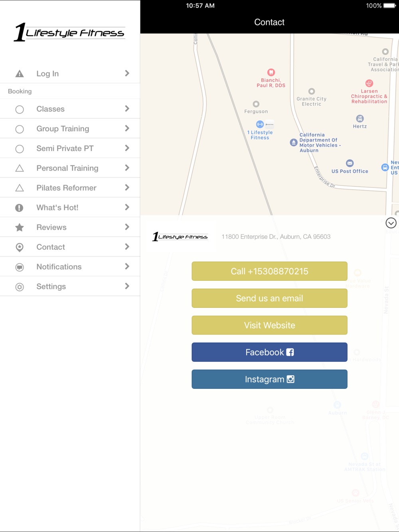Open Semi Private PT via its chevron

(127, 148)
